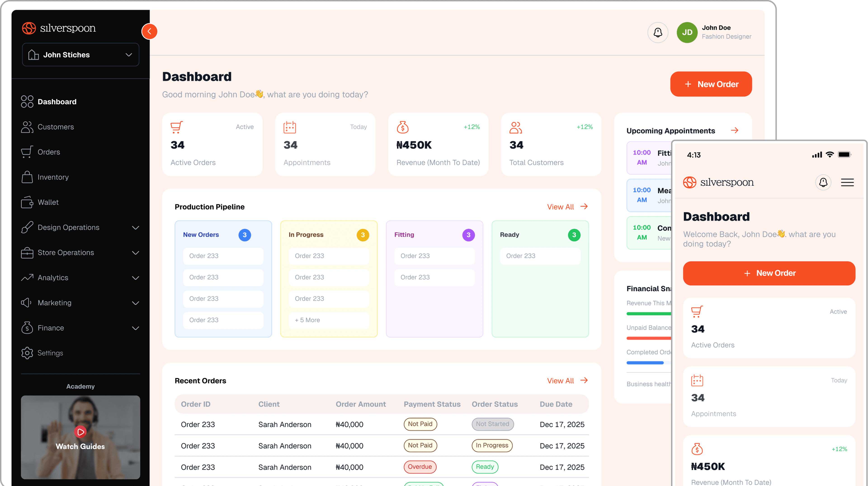The width and height of the screenshot is (868, 486).
Task: Click the money bag icon on desktop Revenue card
Action: pos(403,127)
